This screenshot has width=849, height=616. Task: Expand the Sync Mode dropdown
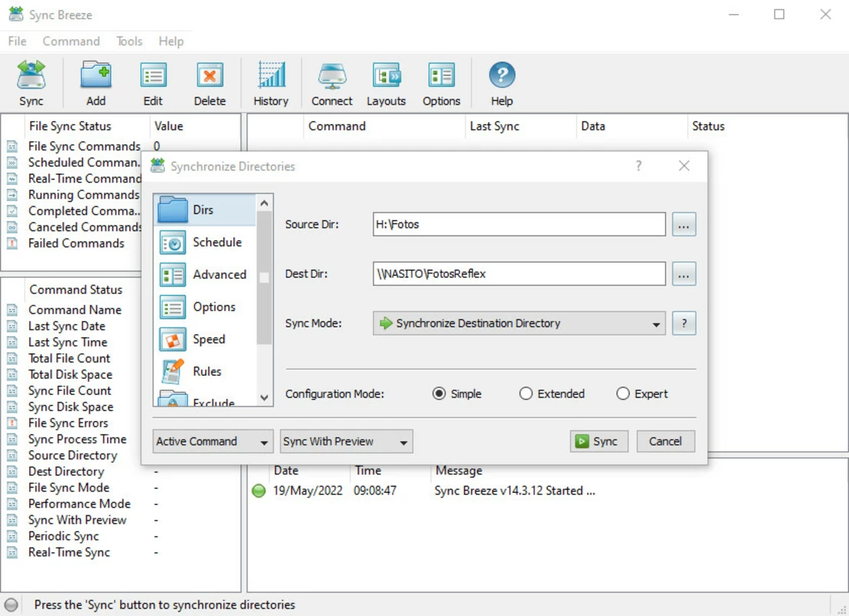tap(518, 323)
